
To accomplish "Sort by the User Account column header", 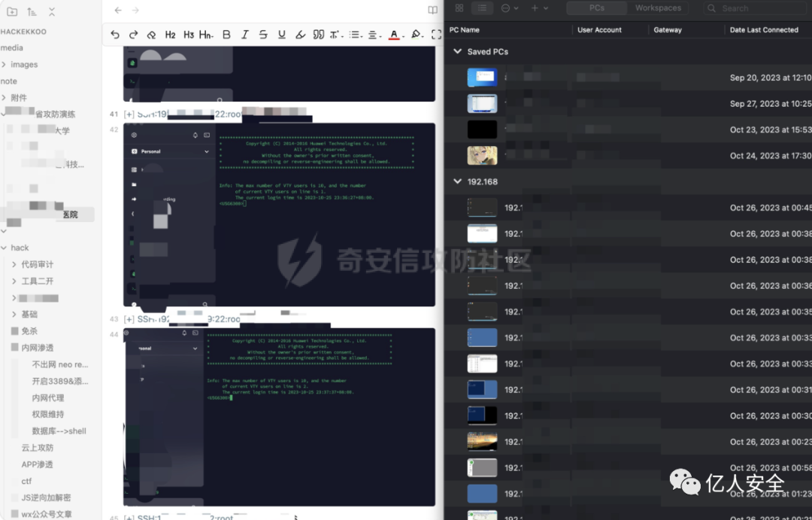I will pyautogui.click(x=599, y=30).
